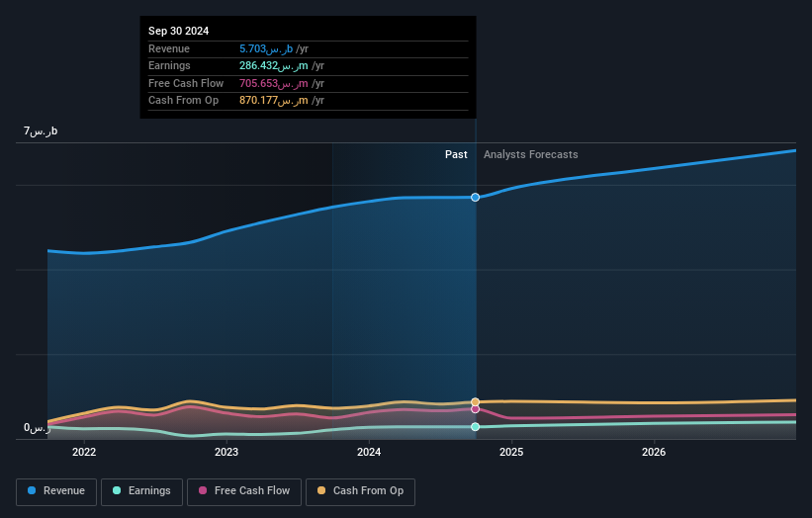Screen dimensions: 812x518
Task: Click the 0 y-axis bottom label
Action: [38, 428]
